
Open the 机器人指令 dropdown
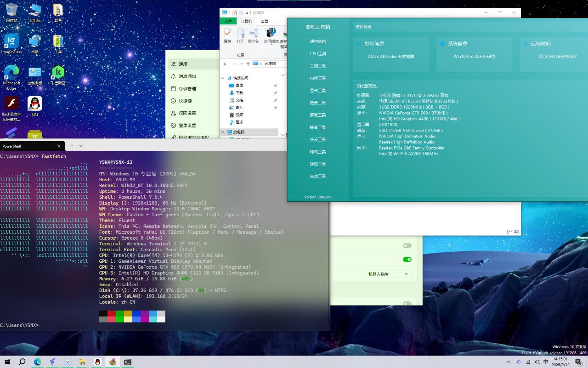pyautogui.click(x=388, y=274)
